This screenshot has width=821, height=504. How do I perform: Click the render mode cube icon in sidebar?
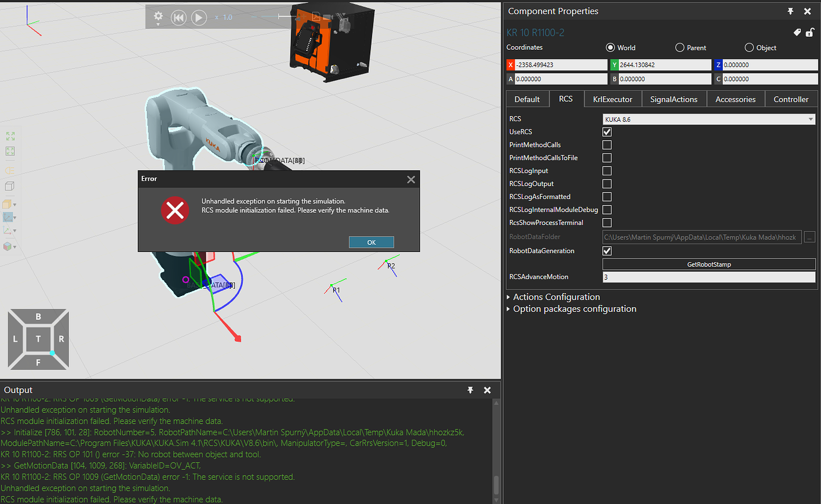pyautogui.click(x=10, y=185)
